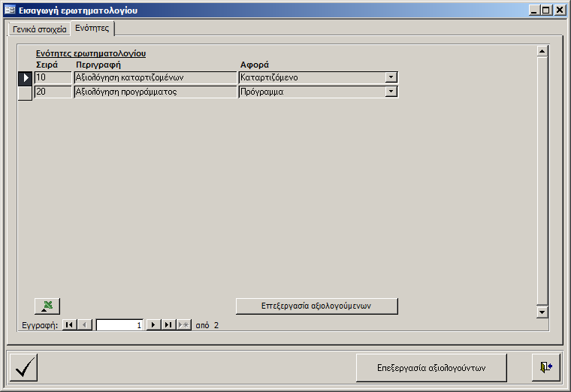Image resolution: width=571 pixels, height=392 pixels.
Task: Select the row selector for row 20
Action: (25, 92)
